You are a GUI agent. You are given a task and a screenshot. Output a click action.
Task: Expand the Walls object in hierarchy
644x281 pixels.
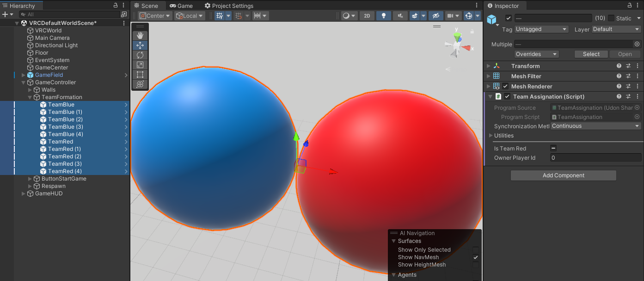[x=31, y=90]
